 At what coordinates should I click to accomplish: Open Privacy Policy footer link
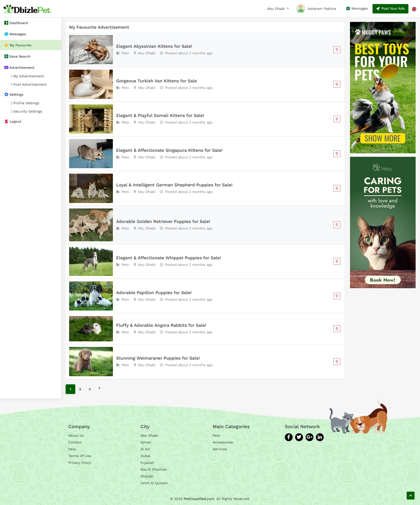(80, 463)
